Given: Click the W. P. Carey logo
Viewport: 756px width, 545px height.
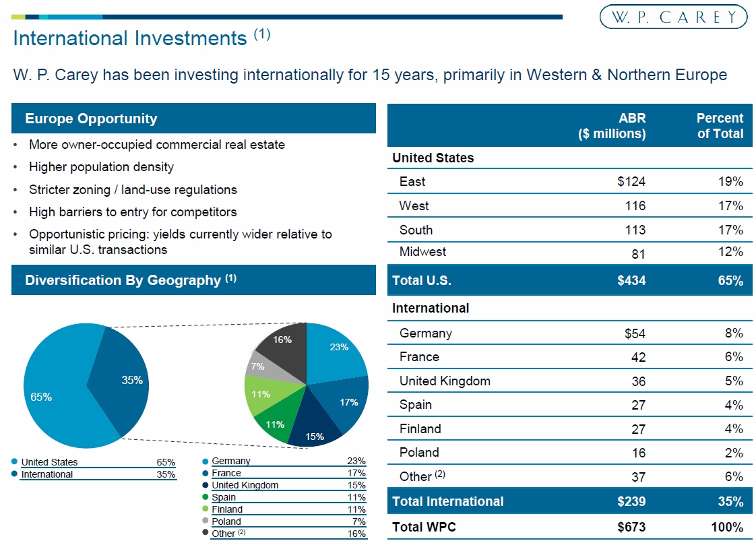Looking at the screenshot, I should pyautogui.click(x=673, y=17).
